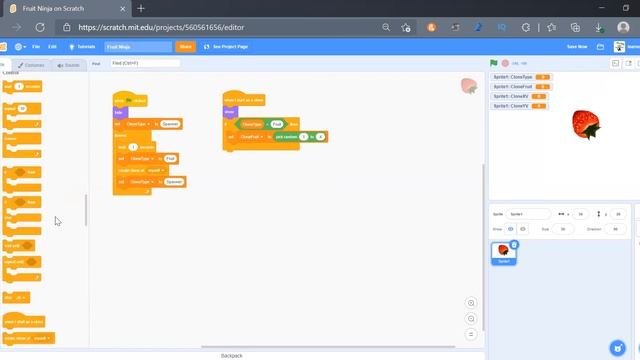Click the sprite Size field

tap(562, 229)
